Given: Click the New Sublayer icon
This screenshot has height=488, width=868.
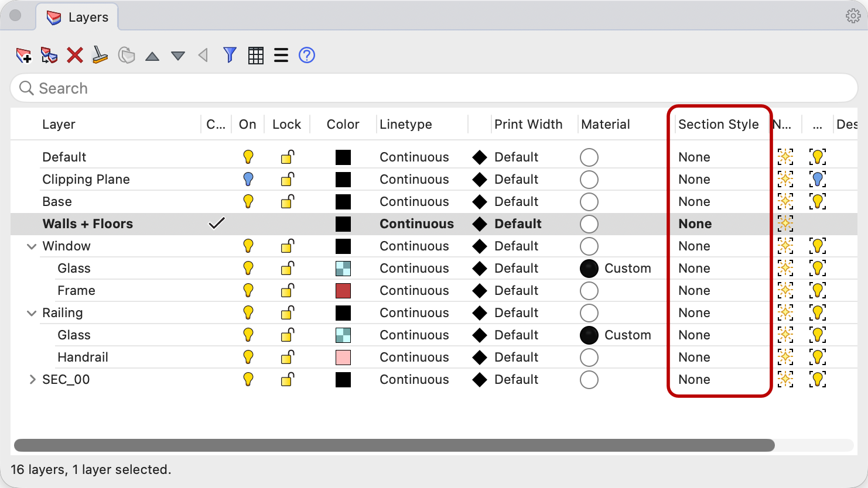Looking at the screenshot, I should pyautogui.click(x=49, y=56).
